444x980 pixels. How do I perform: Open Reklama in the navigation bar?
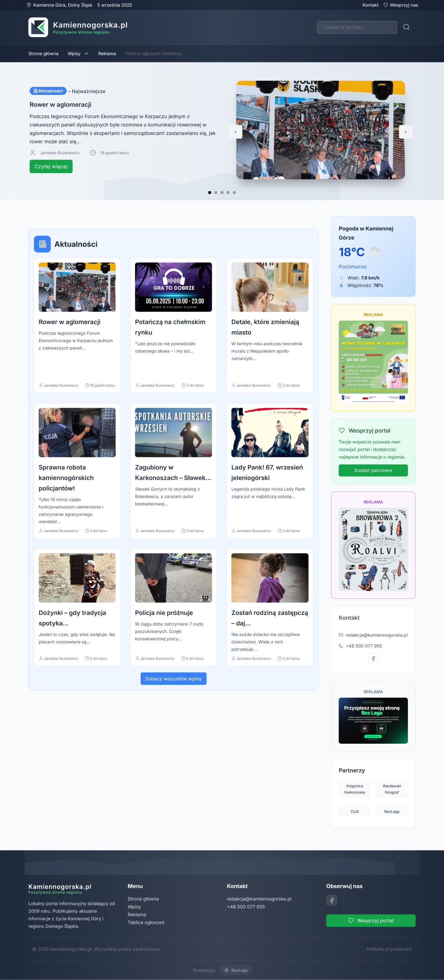coord(107,54)
